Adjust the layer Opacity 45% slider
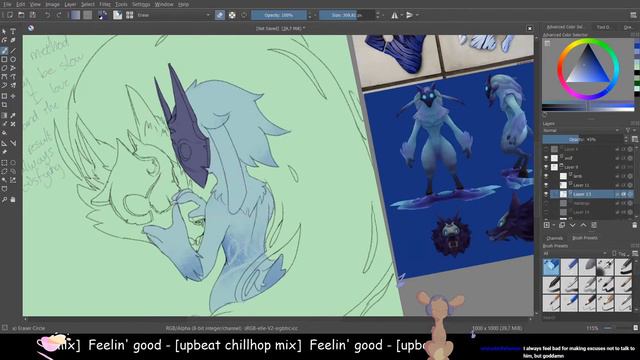This screenshot has width=640, height=360. (x=584, y=140)
